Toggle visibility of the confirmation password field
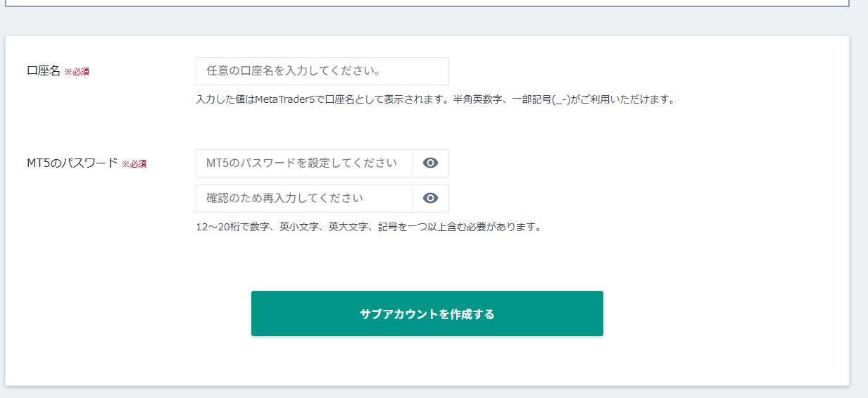 click(x=430, y=199)
